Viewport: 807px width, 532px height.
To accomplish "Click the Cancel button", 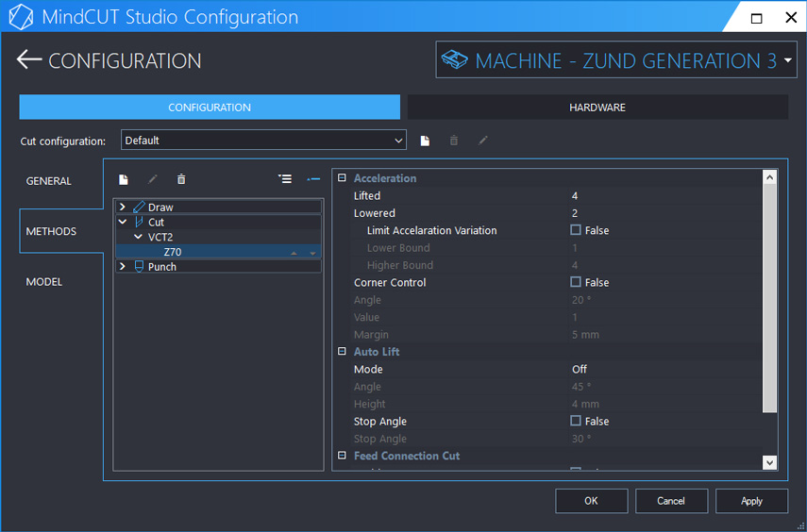I will coord(671,501).
